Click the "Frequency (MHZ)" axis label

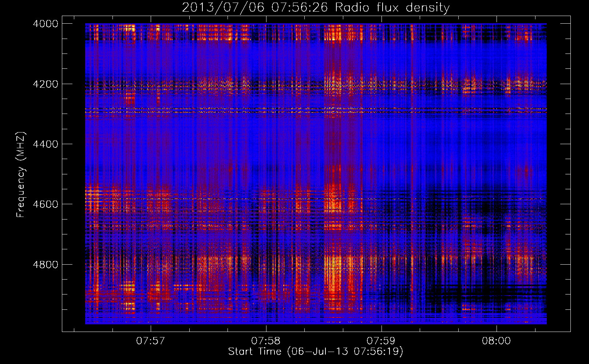21,175
